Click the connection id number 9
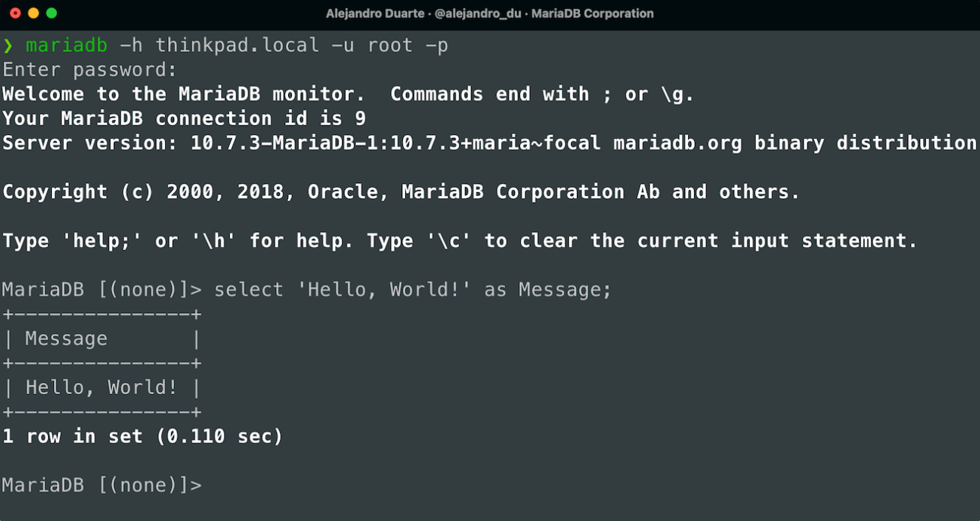980x521 pixels. [x=359, y=119]
